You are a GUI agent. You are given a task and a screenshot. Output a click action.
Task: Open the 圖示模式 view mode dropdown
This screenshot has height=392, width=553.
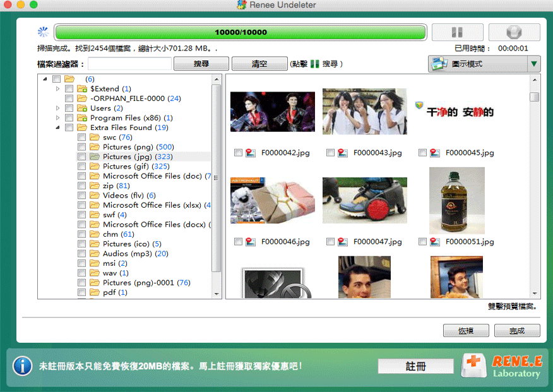(x=484, y=64)
